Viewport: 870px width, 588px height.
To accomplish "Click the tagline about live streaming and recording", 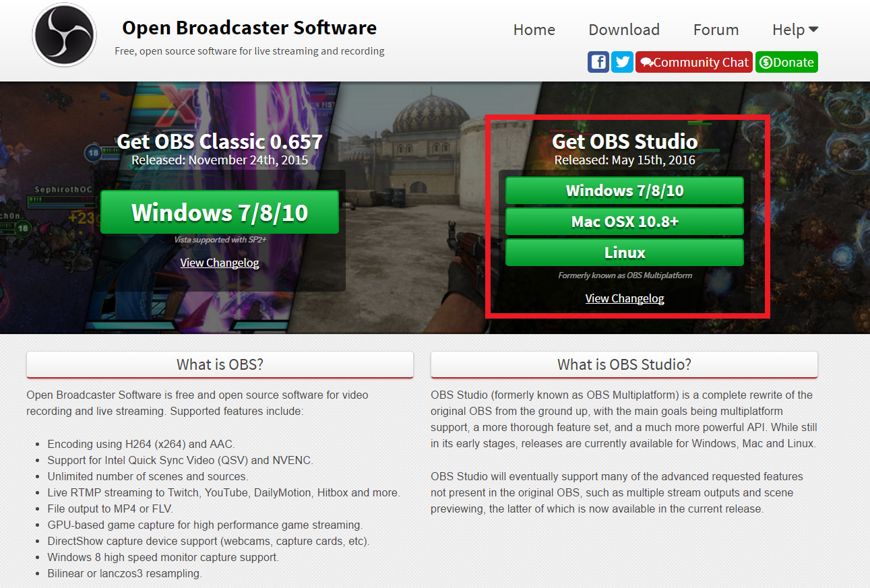I will pyautogui.click(x=249, y=51).
